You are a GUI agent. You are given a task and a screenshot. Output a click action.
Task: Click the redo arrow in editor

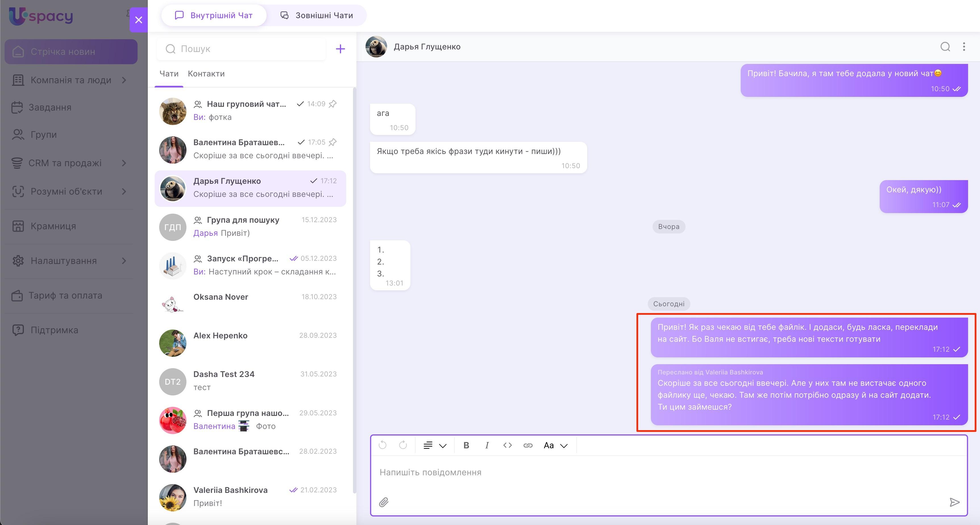pos(403,445)
